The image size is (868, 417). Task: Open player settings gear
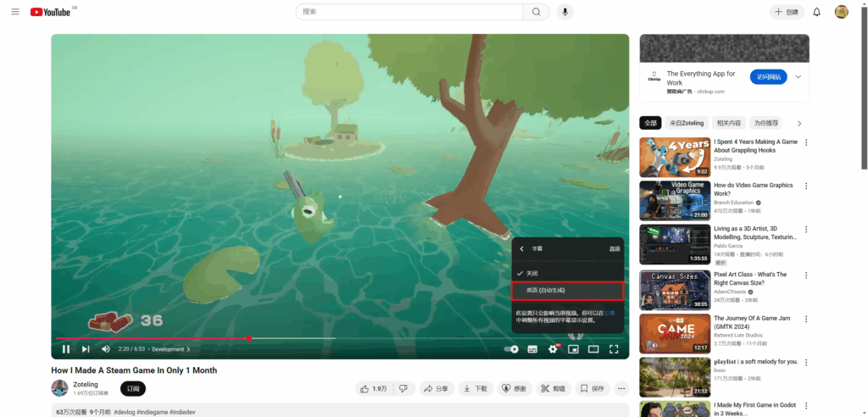(x=553, y=349)
